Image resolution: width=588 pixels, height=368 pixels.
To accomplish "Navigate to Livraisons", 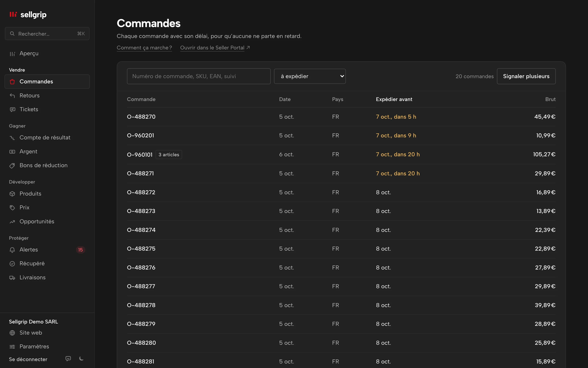I will [x=47, y=277].
